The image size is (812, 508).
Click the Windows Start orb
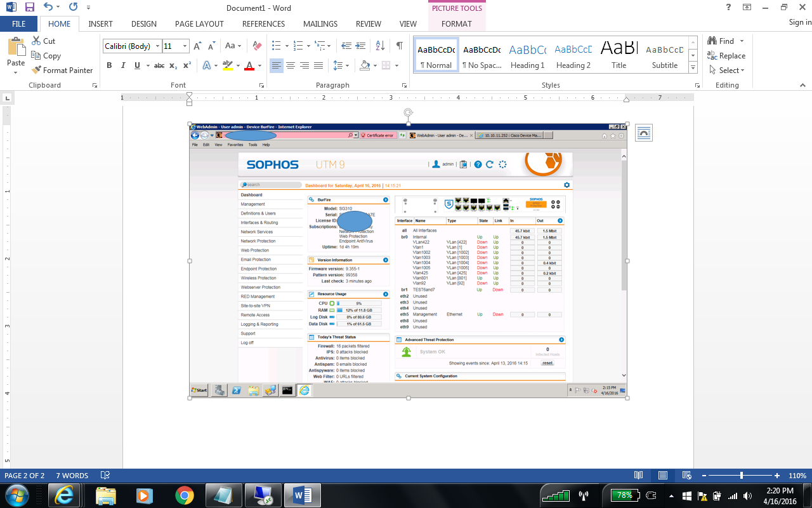tap(16, 495)
